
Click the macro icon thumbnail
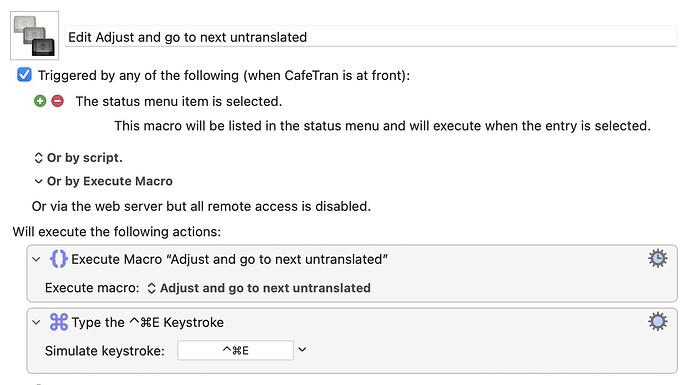(x=34, y=36)
